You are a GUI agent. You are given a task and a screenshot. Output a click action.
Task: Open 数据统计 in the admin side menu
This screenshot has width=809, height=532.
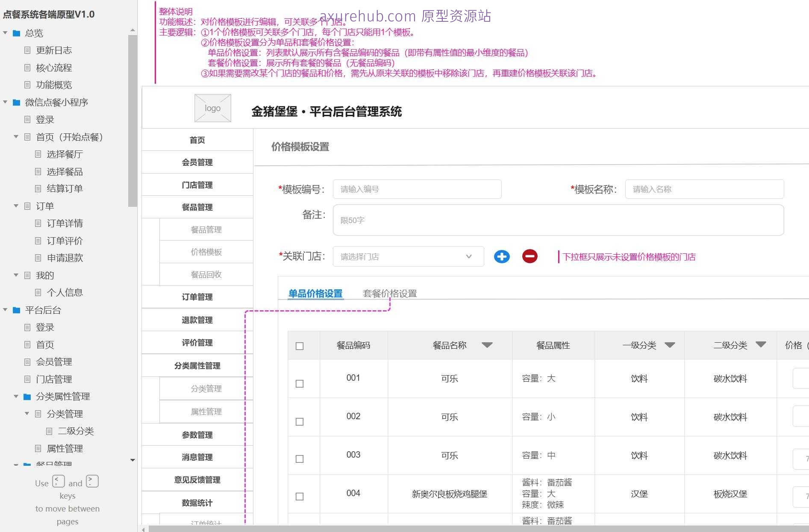tap(197, 503)
